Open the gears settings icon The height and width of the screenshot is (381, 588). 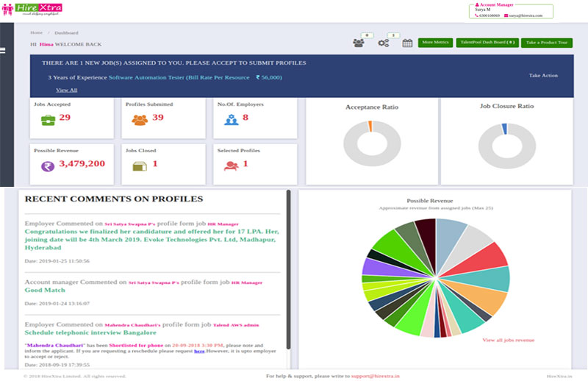point(383,43)
